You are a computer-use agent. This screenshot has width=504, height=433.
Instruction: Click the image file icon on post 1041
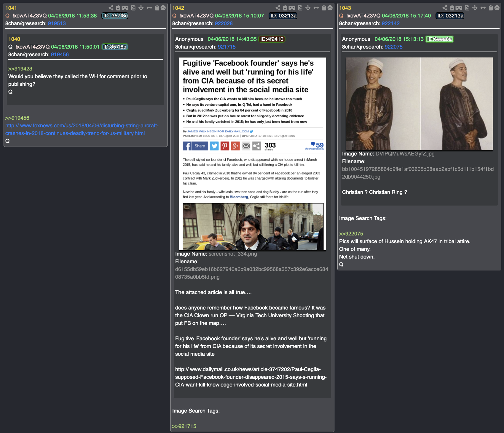tap(133, 8)
